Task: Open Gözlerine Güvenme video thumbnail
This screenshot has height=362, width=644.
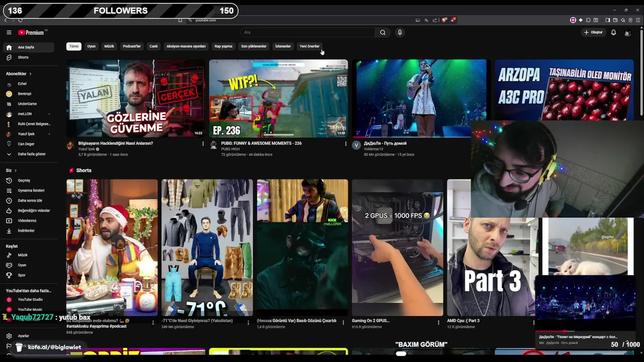Action: [136, 99]
